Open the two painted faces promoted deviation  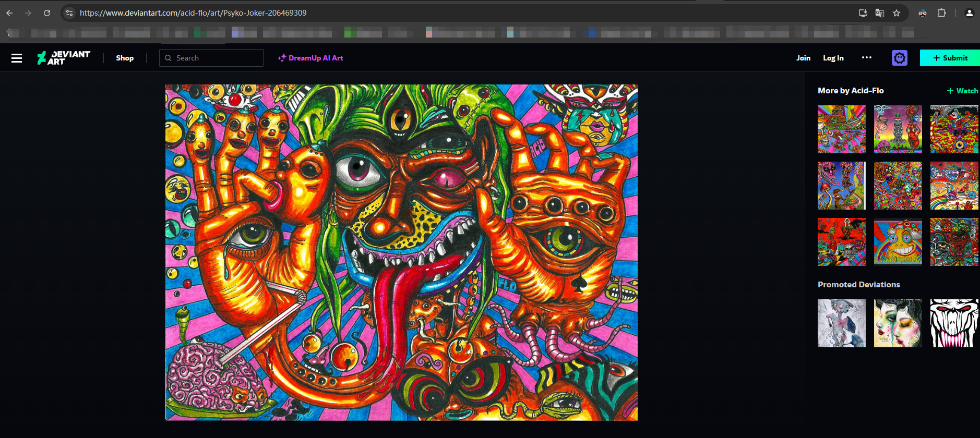tap(898, 323)
